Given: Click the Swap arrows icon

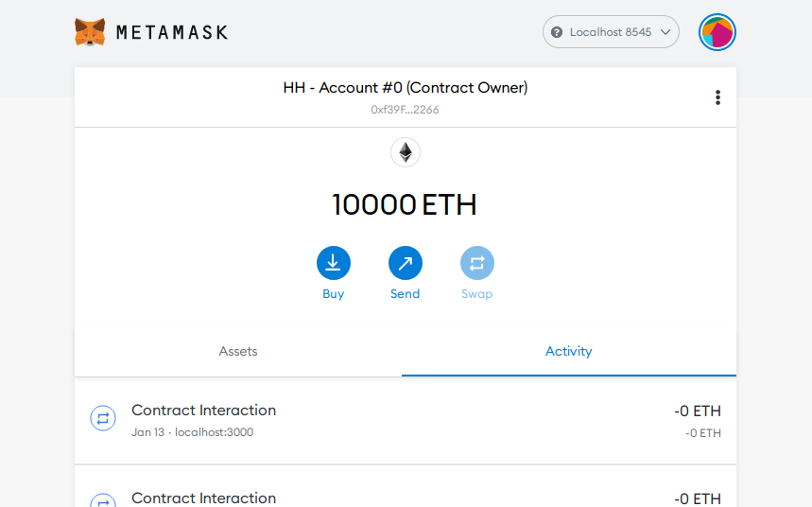Looking at the screenshot, I should point(477,263).
